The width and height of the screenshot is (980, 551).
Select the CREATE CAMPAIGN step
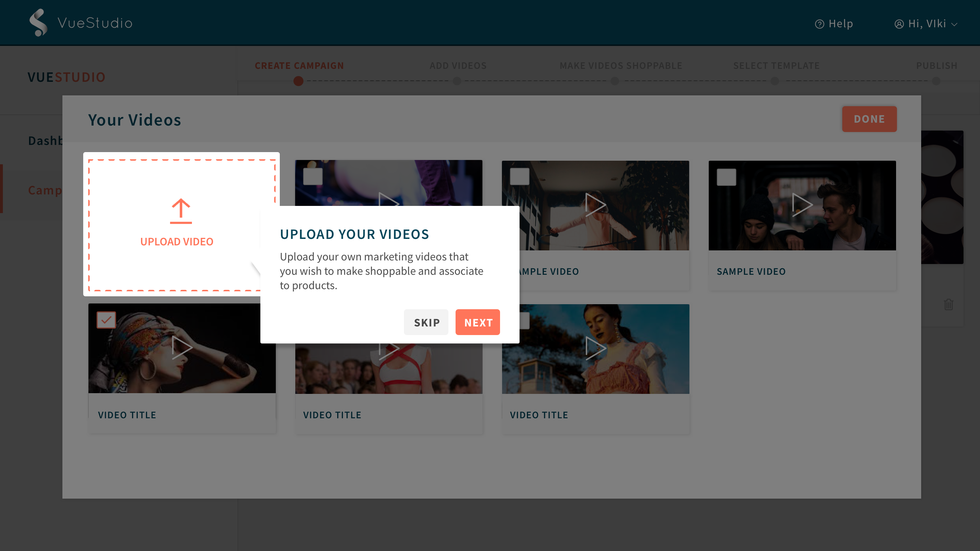[x=299, y=65]
